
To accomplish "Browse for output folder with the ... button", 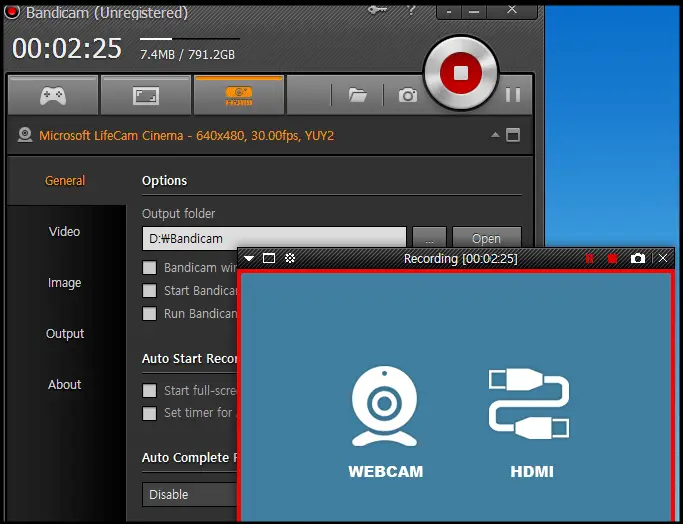I will coord(429,238).
